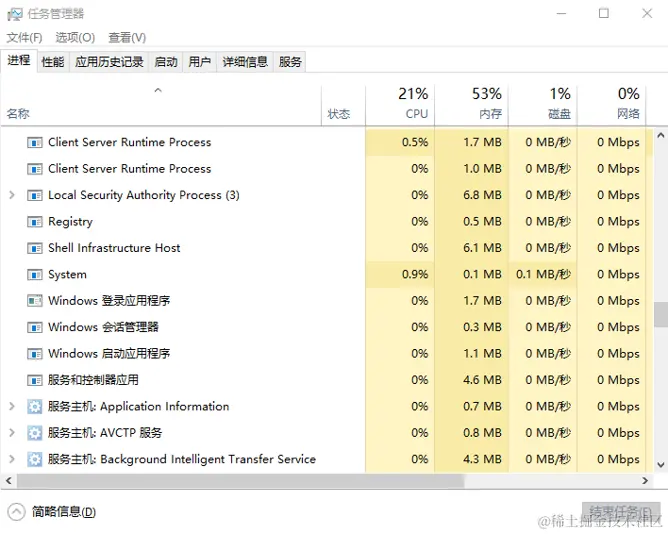This screenshot has height=534, width=668.
Task: Collapse to 简略信息 view using round arrow
Action: coord(17,512)
